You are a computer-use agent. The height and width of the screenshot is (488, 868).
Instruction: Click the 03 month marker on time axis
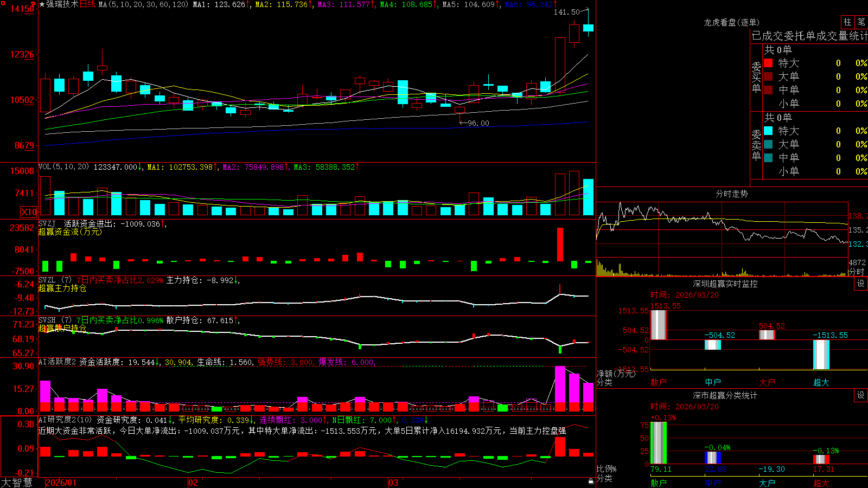pos(393,483)
